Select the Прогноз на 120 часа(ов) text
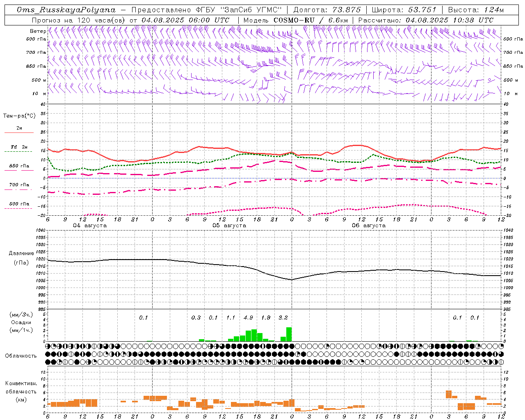The width and height of the screenshot is (525, 420). coord(79,20)
